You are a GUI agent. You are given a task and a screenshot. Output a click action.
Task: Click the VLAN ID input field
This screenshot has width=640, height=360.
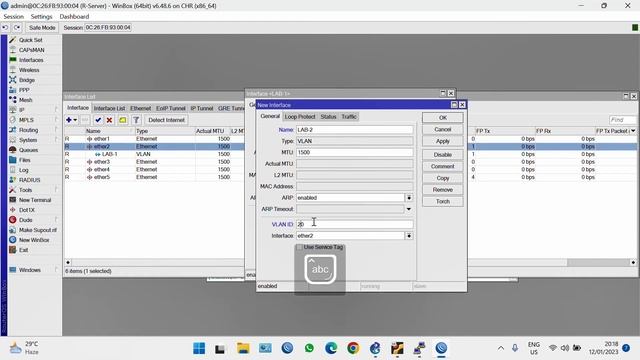[x=354, y=224]
